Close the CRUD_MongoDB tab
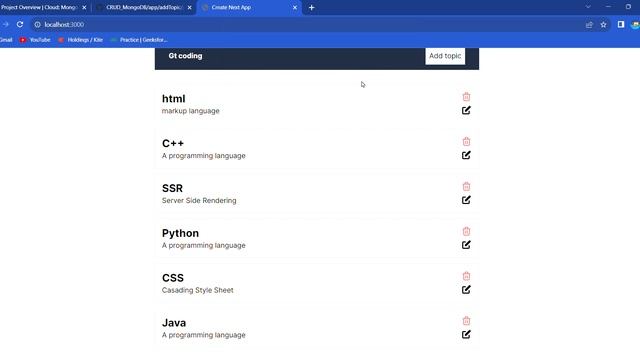 coord(189,7)
